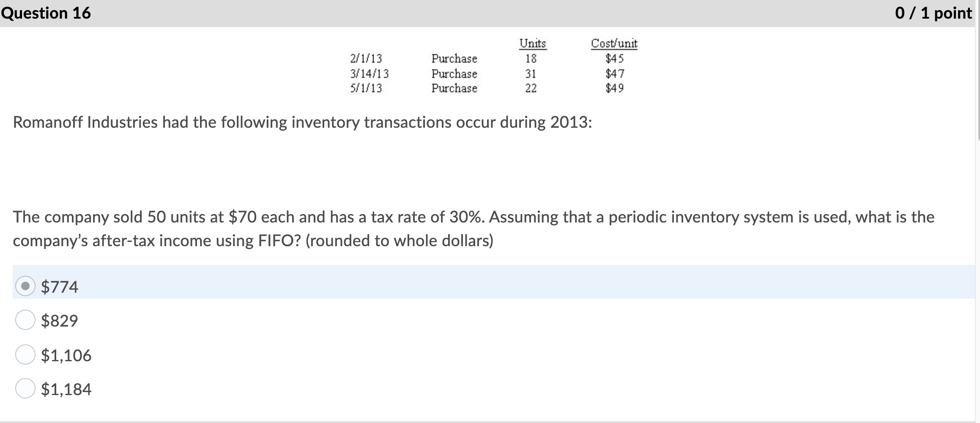Image resolution: width=980 pixels, height=423 pixels.
Task: Click the Units column header
Action: [532, 44]
